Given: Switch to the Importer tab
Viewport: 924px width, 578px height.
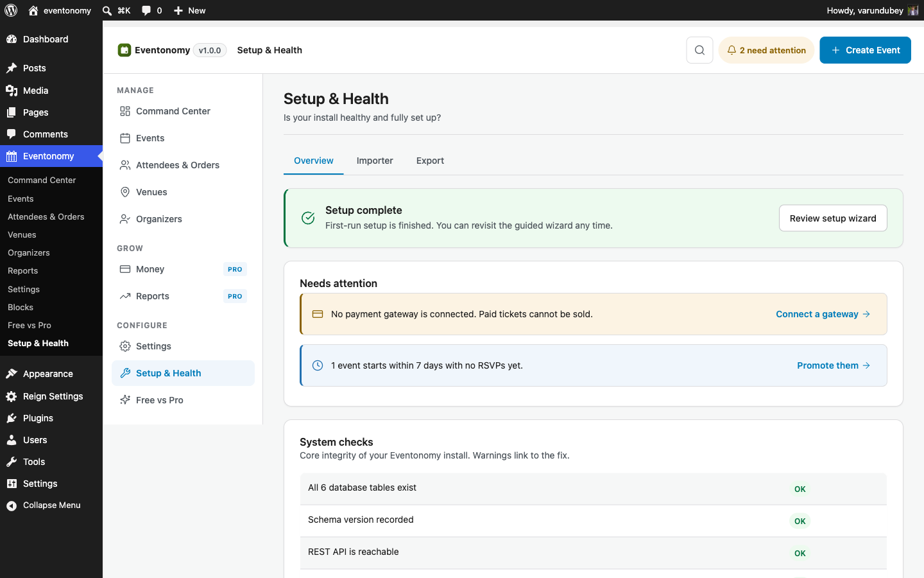Looking at the screenshot, I should [x=375, y=161].
